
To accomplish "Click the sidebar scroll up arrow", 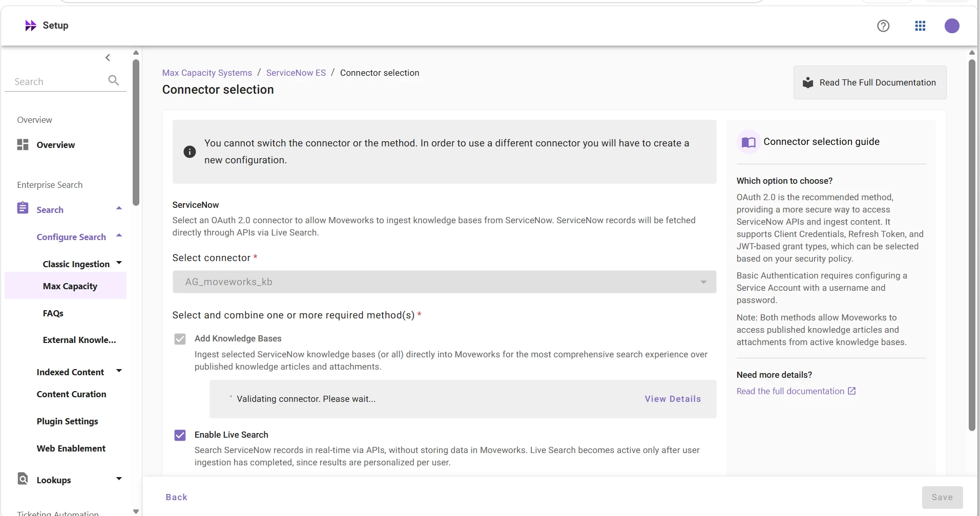I will [x=136, y=52].
